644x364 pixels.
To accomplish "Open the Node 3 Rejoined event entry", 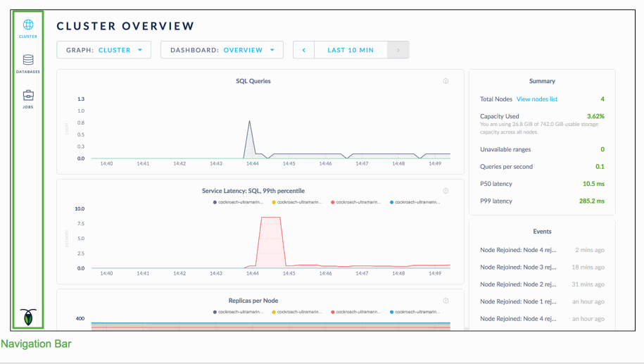I will click(517, 267).
